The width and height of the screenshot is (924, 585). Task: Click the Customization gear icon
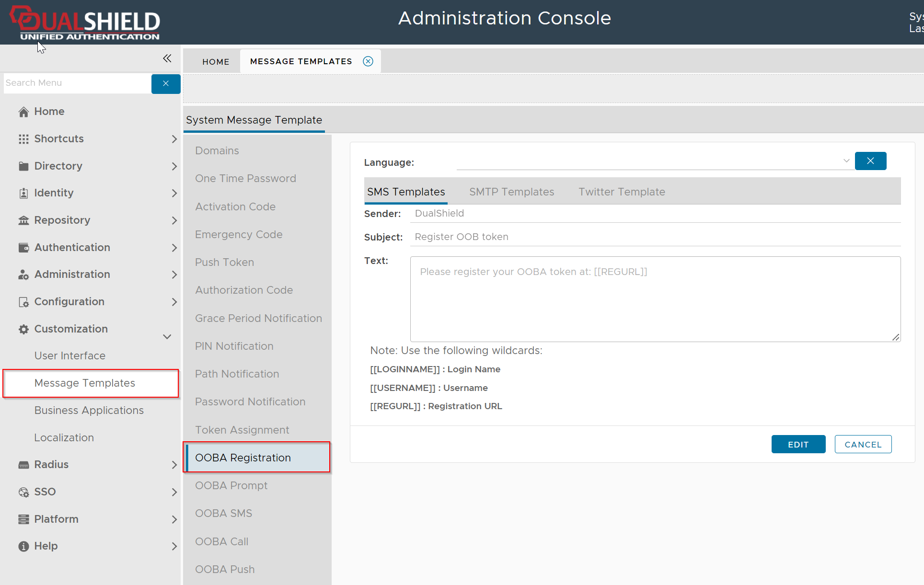[23, 329]
